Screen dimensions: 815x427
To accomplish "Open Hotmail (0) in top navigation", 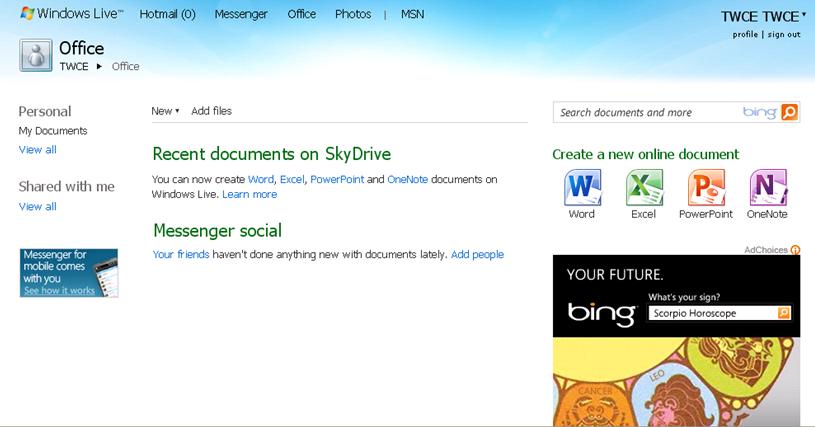I will point(167,15).
